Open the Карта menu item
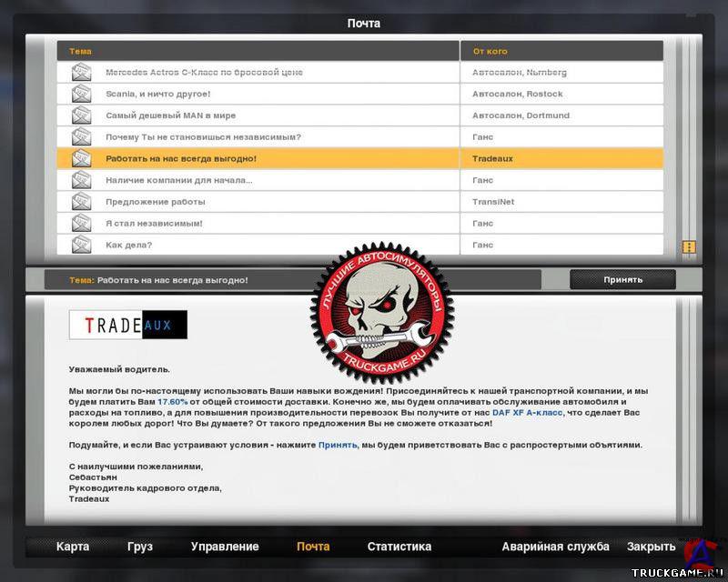The width and height of the screenshot is (728, 582). [73, 547]
